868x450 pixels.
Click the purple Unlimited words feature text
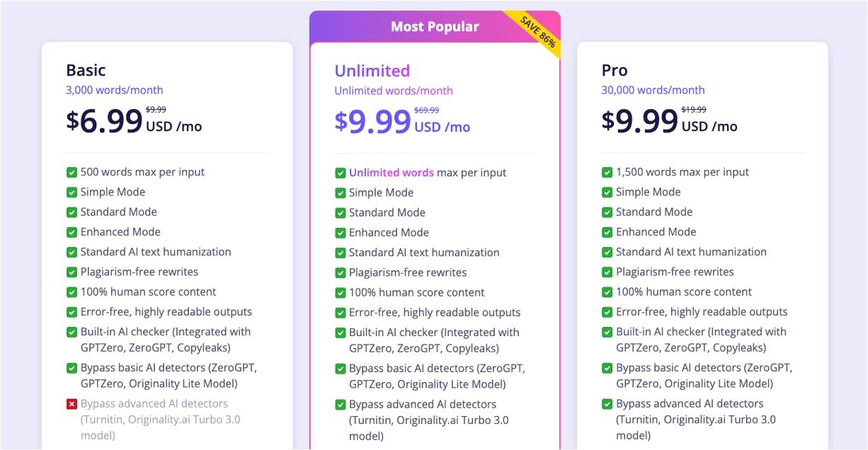coord(391,173)
